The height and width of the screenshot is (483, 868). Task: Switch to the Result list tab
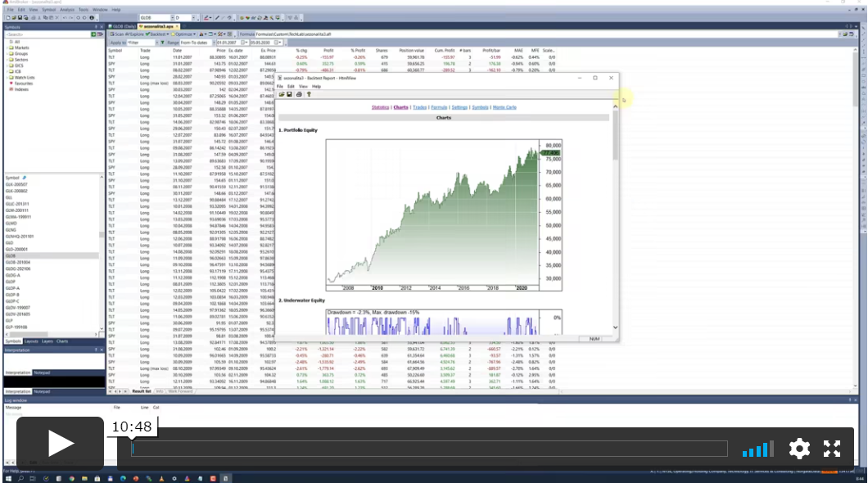142,391
